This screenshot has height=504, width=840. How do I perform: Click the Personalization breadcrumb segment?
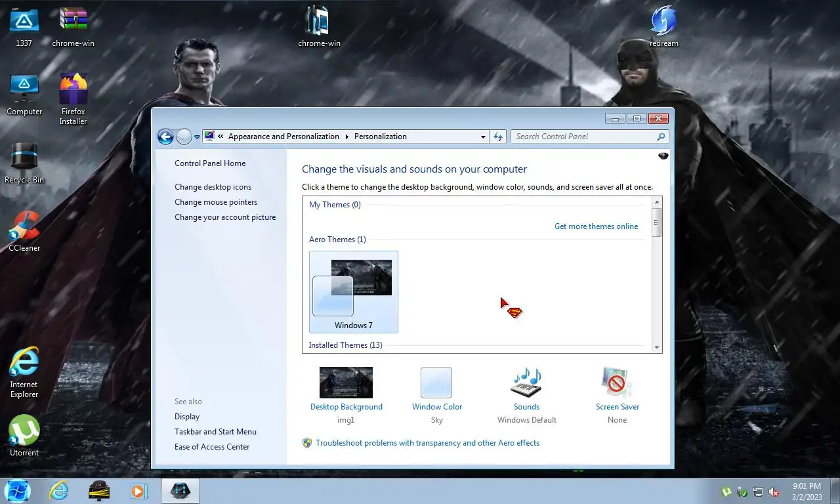[381, 136]
